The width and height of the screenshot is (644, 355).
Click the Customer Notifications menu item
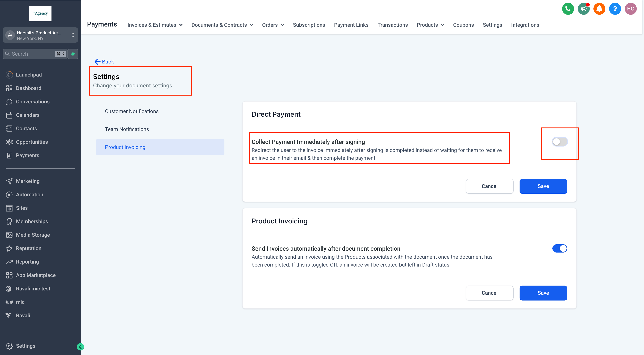coord(132,111)
